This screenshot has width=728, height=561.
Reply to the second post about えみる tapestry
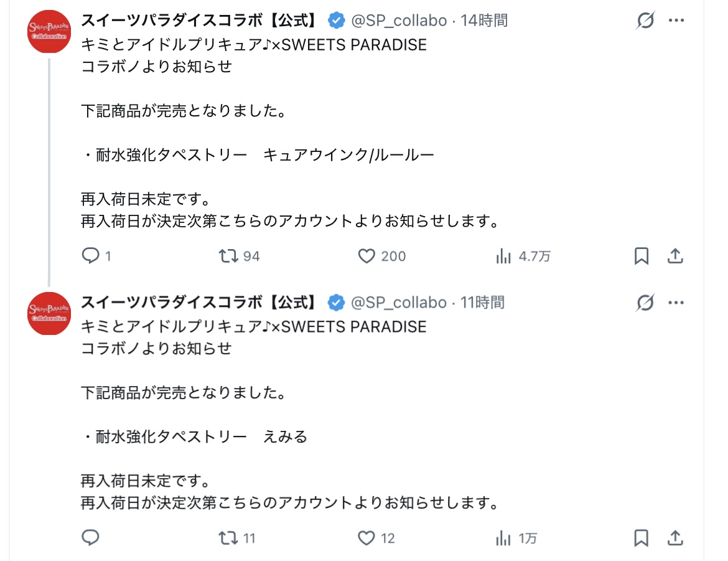(x=91, y=537)
